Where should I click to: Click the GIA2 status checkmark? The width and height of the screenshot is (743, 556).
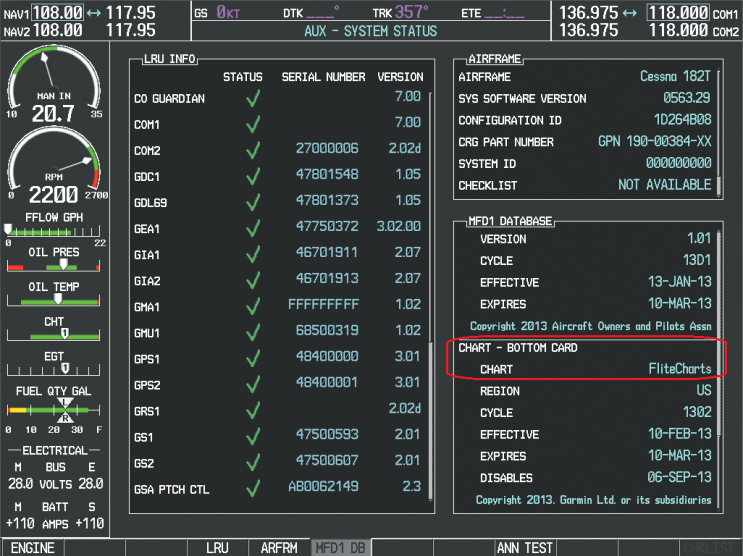(x=253, y=281)
